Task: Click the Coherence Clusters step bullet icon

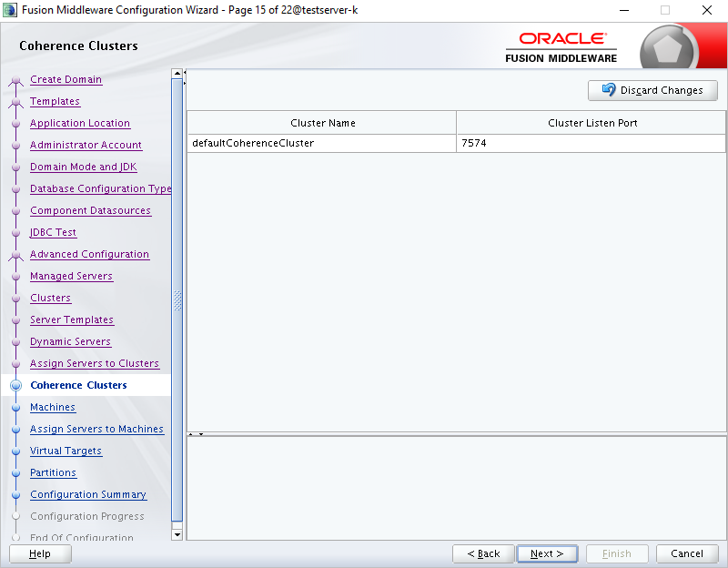Action: 15,385
